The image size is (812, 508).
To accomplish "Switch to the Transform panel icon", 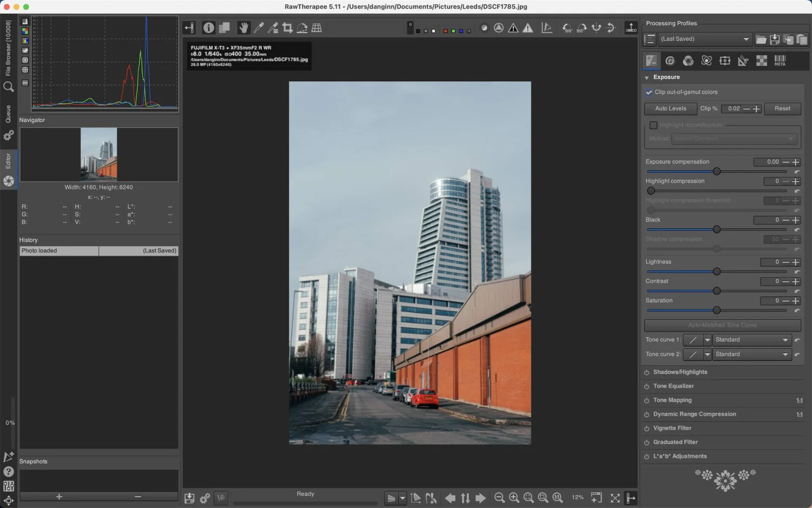I will click(x=725, y=61).
